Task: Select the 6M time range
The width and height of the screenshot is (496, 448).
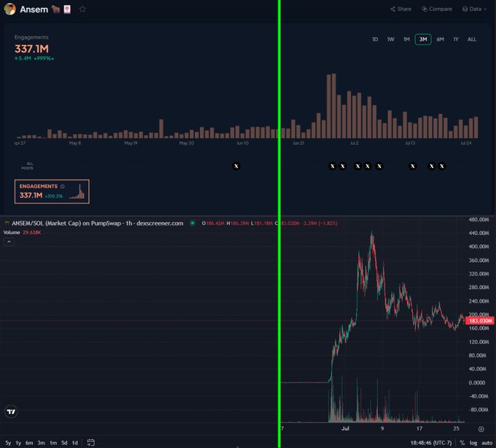Action: tap(440, 39)
